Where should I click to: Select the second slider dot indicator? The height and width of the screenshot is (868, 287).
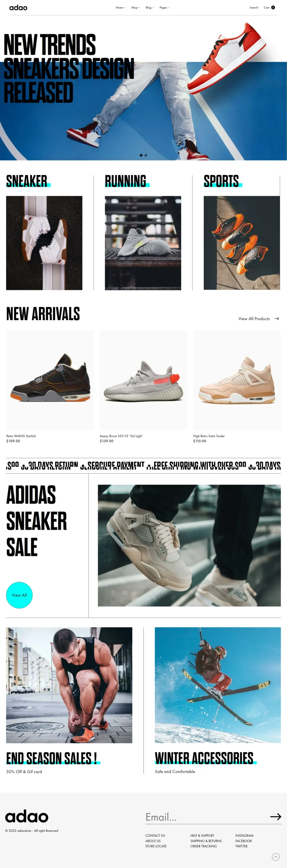tap(146, 155)
